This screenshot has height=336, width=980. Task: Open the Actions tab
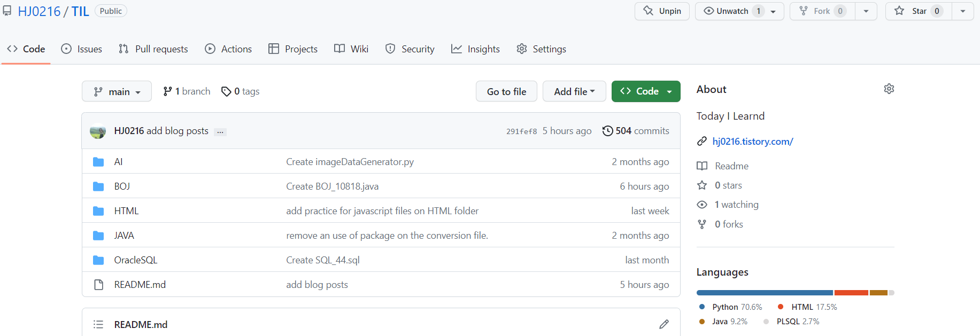(x=228, y=49)
